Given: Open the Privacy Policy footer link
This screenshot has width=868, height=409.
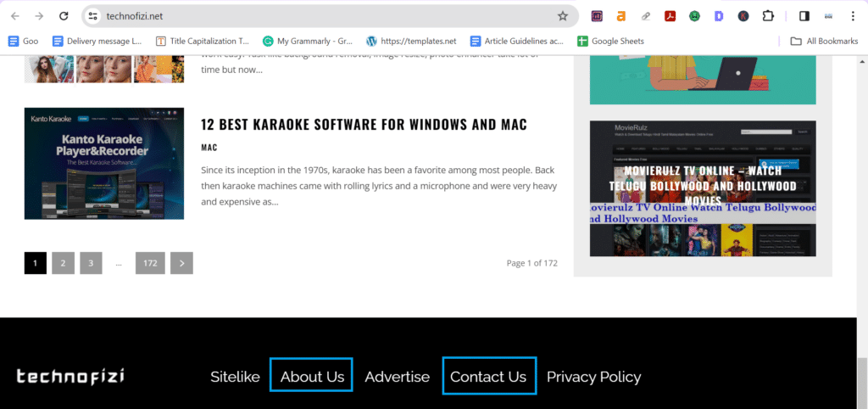Looking at the screenshot, I should pyautogui.click(x=594, y=378).
